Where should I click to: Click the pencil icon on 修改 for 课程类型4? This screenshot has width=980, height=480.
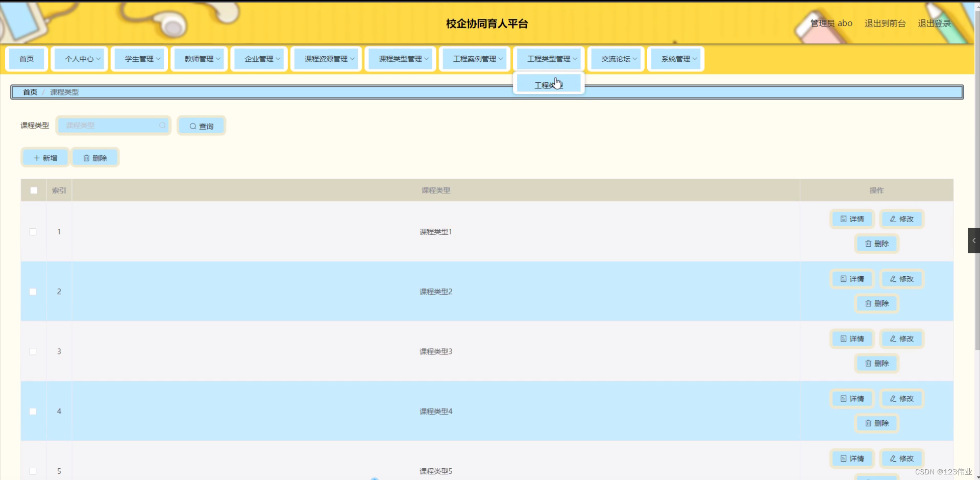pyautogui.click(x=893, y=399)
